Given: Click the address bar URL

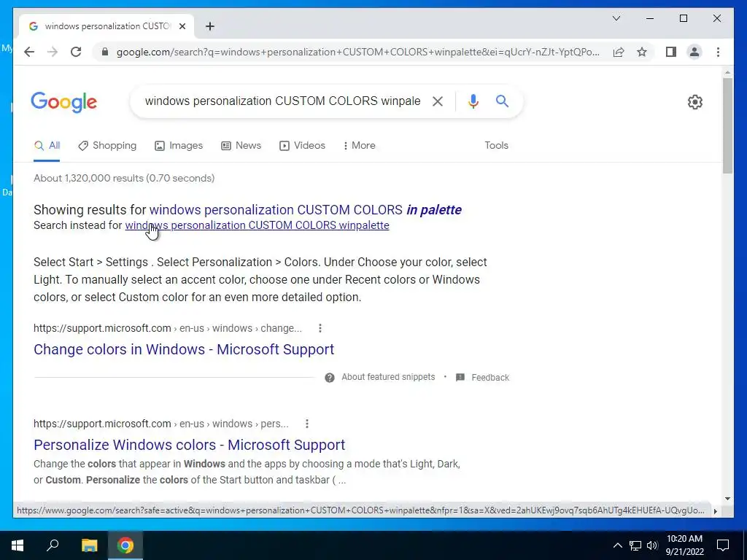Looking at the screenshot, I should [x=357, y=52].
